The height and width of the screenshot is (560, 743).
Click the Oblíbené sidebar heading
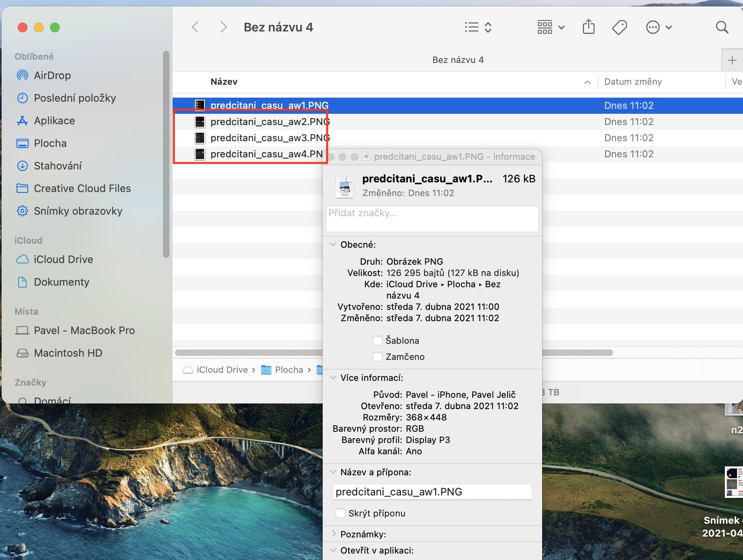click(x=34, y=56)
